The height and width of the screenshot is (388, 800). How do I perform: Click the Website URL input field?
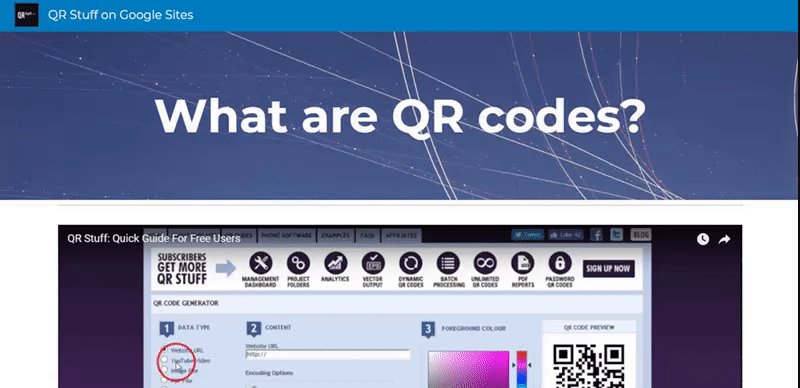click(328, 354)
